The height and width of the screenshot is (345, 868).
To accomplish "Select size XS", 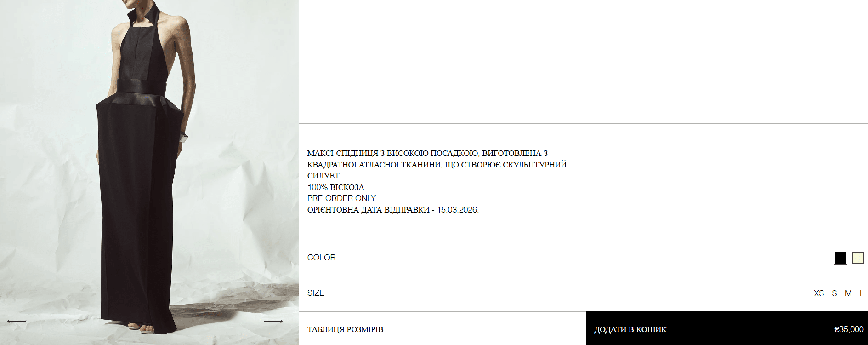I will pos(819,293).
